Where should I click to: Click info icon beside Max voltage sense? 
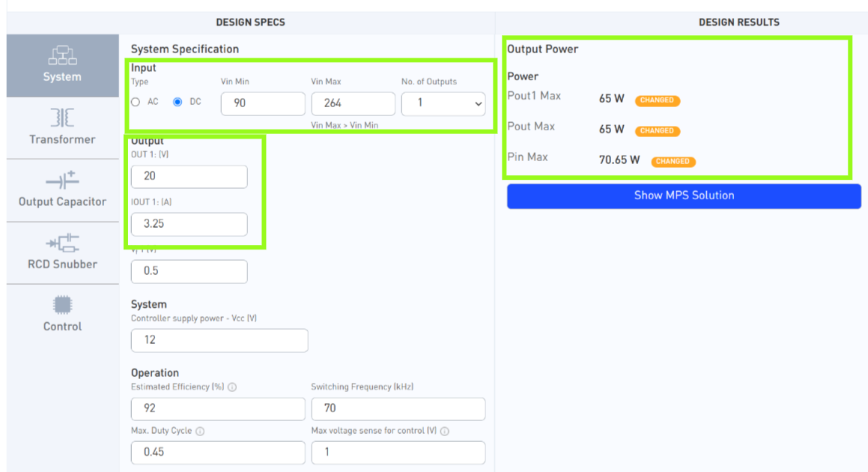[445, 432]
